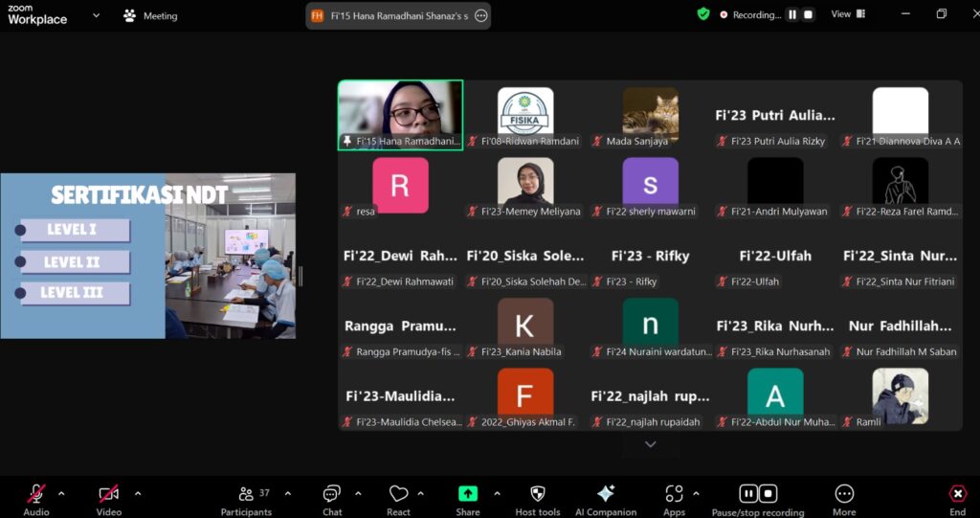Pause the recording in top bar
The height and width of the screenshot is (518, 980).
792,14
